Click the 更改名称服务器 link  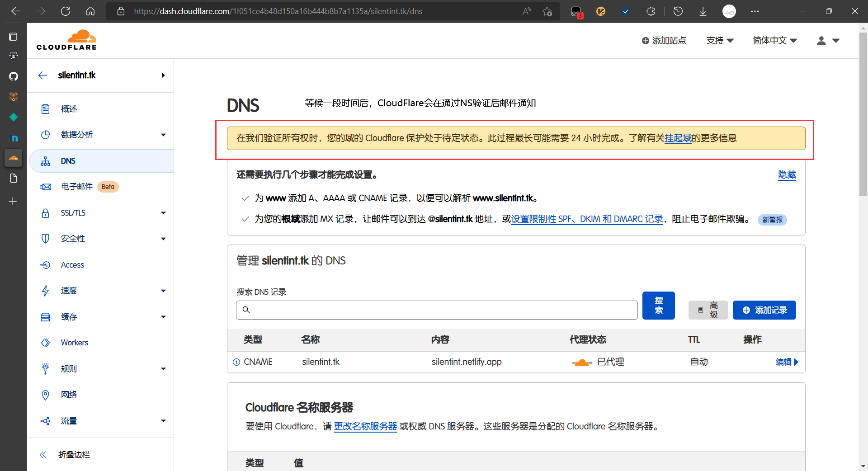[365, 426]
